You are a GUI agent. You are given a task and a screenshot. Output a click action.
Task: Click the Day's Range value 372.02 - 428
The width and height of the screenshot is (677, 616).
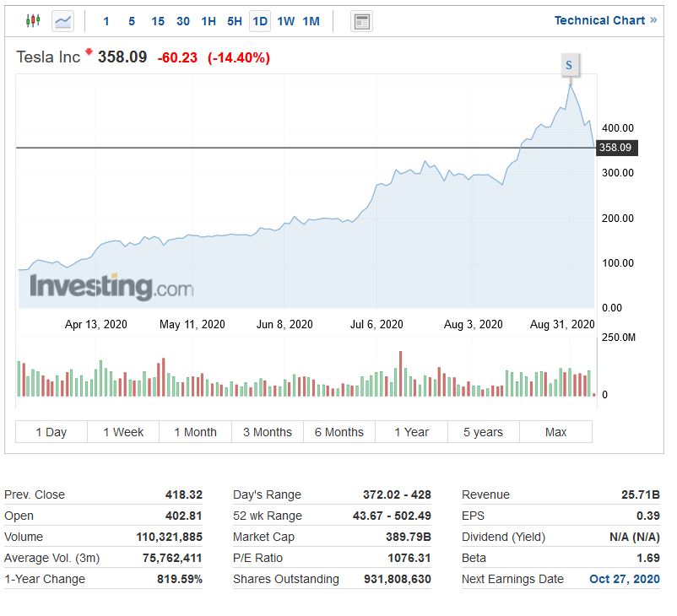(x=397, y=494)
